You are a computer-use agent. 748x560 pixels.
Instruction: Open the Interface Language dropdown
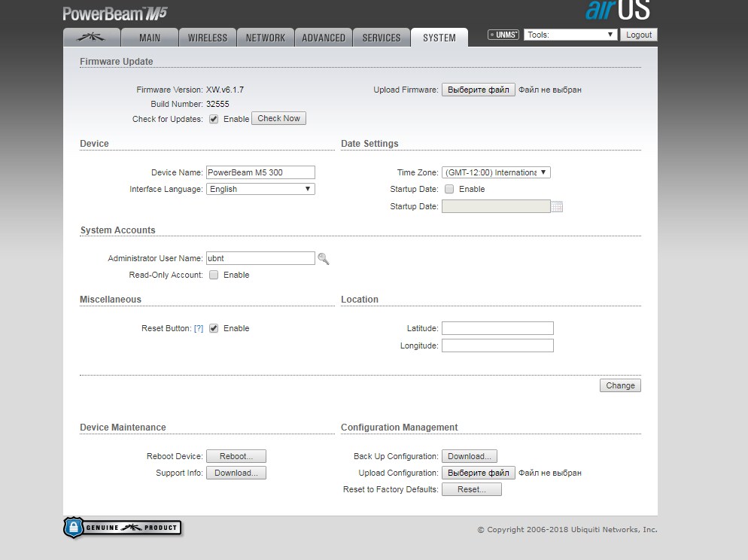coord(260,189)
